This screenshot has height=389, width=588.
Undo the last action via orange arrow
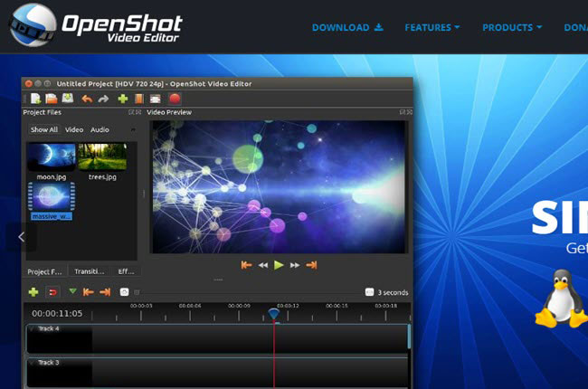(x=87, y=99)
